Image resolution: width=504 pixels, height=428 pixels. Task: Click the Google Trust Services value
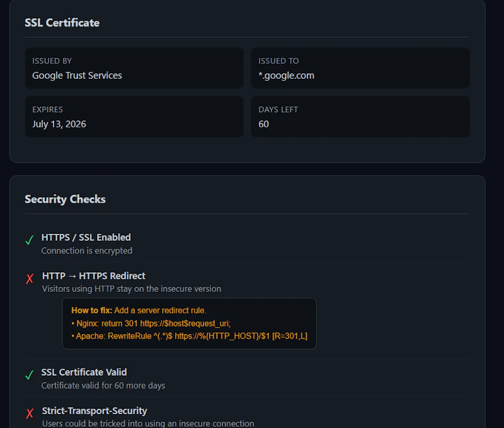point(77,76)
